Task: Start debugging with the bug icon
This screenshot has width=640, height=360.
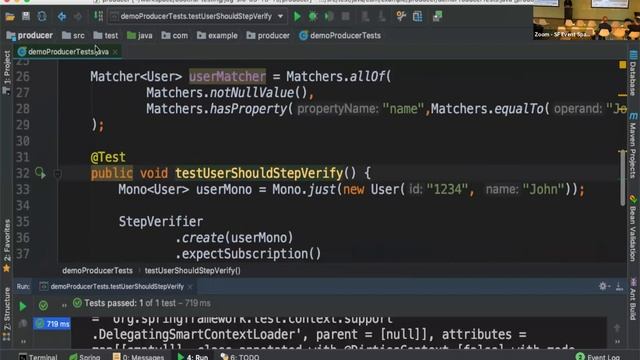Action: [x=313, y=17]
